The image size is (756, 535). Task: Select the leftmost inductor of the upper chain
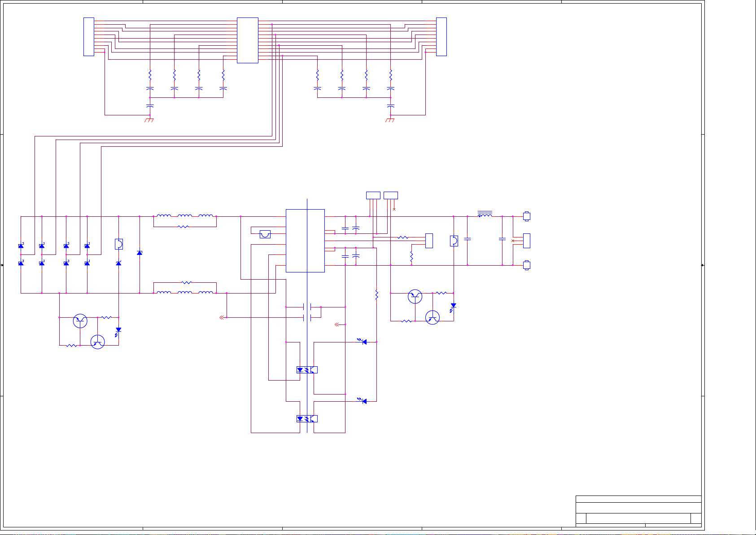coord(164,215)
